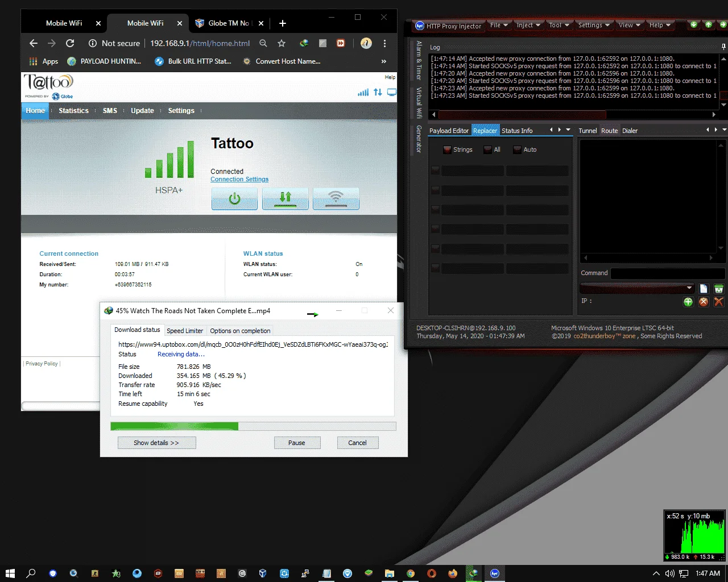Cancel the download

point(357,443)
